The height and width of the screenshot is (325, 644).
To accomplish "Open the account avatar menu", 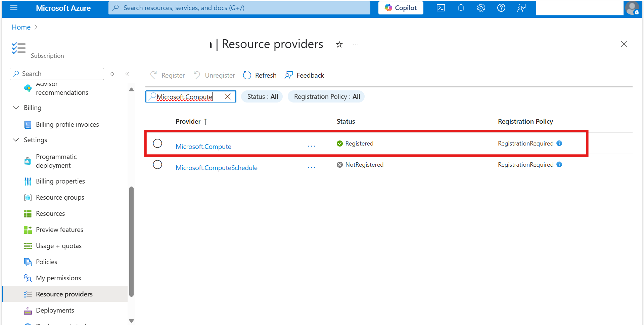I will (x=633, y=8).
